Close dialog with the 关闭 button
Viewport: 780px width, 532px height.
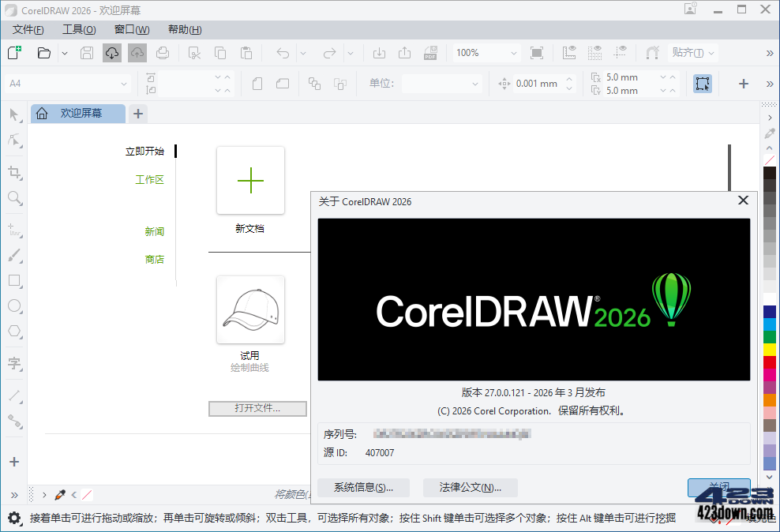pyautogui.click(x=718, y=488)
